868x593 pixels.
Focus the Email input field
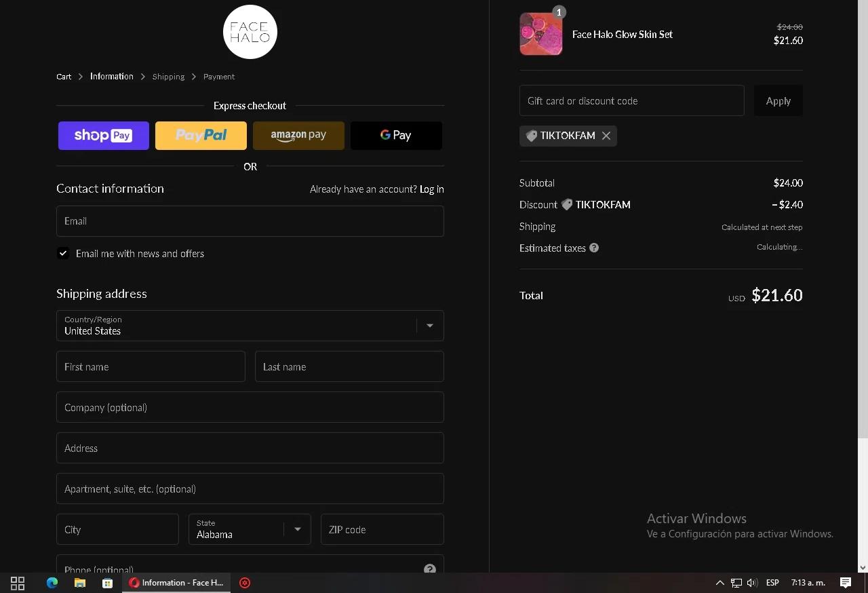point(250,221)
